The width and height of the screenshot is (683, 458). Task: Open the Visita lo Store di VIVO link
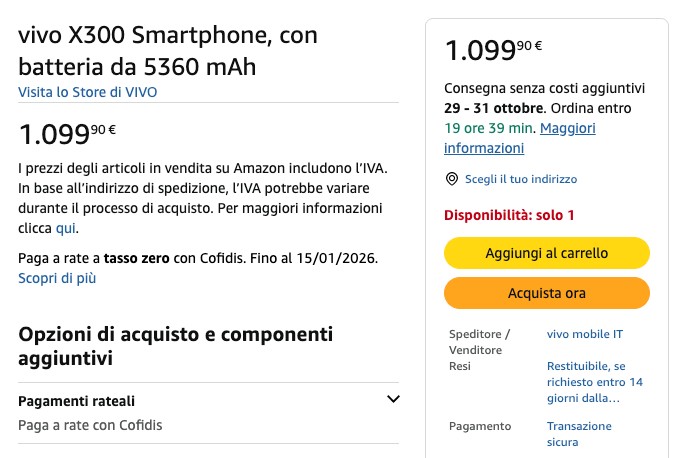point(88,92)
